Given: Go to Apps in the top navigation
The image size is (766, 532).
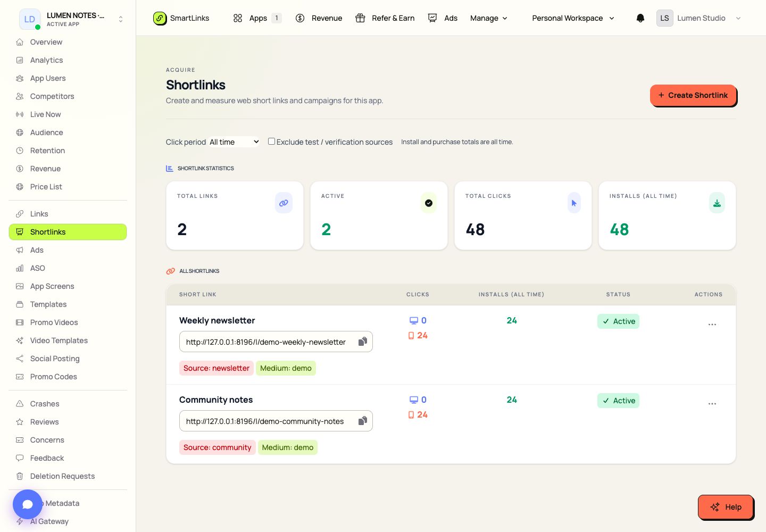Looking at the screenshot, I should pyautogui.click(x=257, y=18).
